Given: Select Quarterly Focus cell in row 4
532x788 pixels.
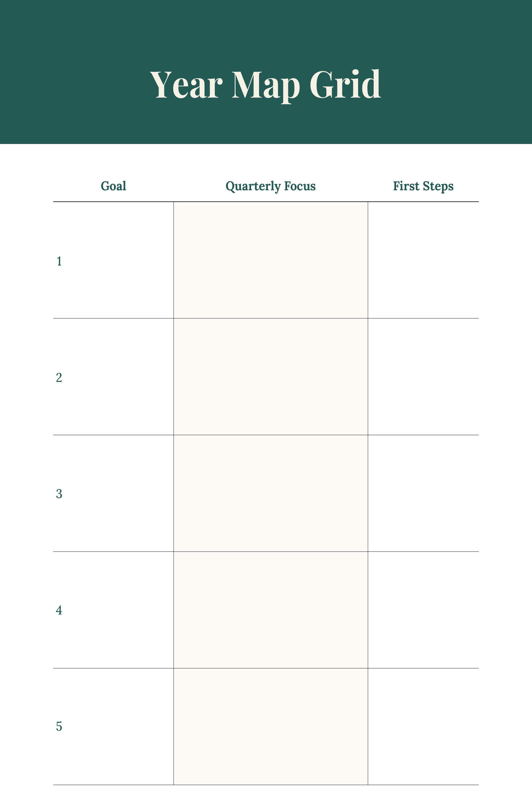Looking at the screenshot, I should pyautogui.click(x=270, y=610).
